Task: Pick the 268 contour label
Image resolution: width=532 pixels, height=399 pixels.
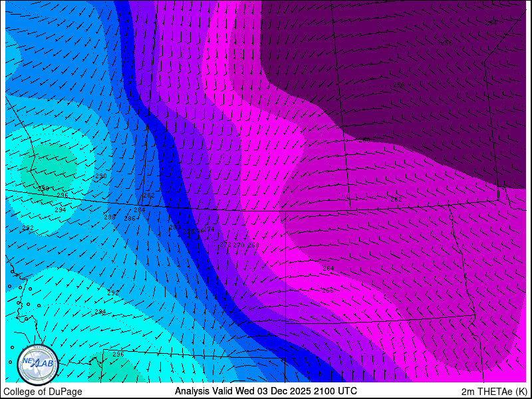Action: (x=253, y=245)
